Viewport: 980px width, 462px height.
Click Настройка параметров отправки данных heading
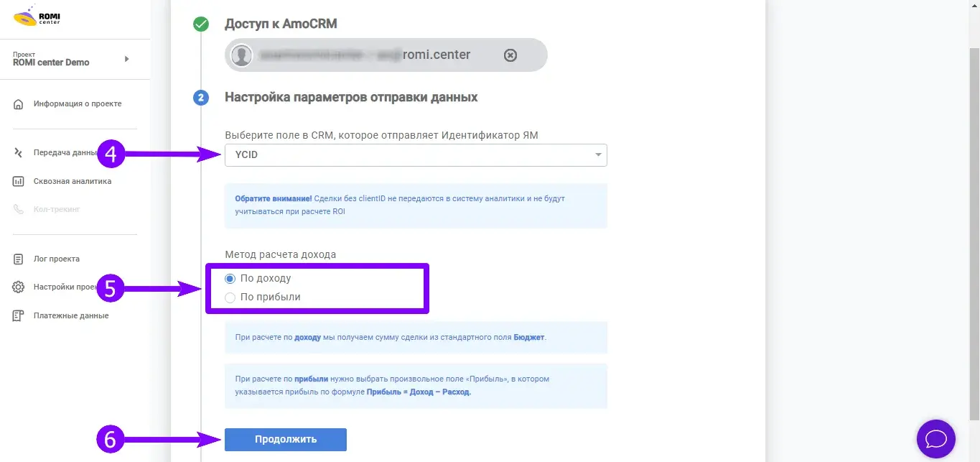[x=351, y=97]
